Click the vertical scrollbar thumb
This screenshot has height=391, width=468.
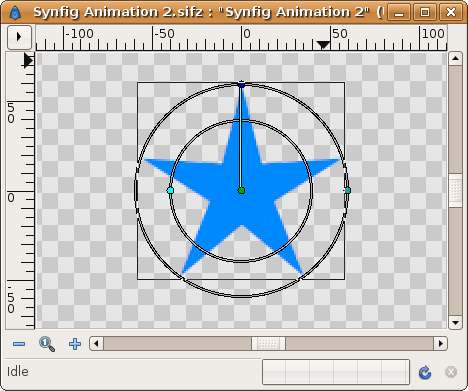(x=455, y=190)
